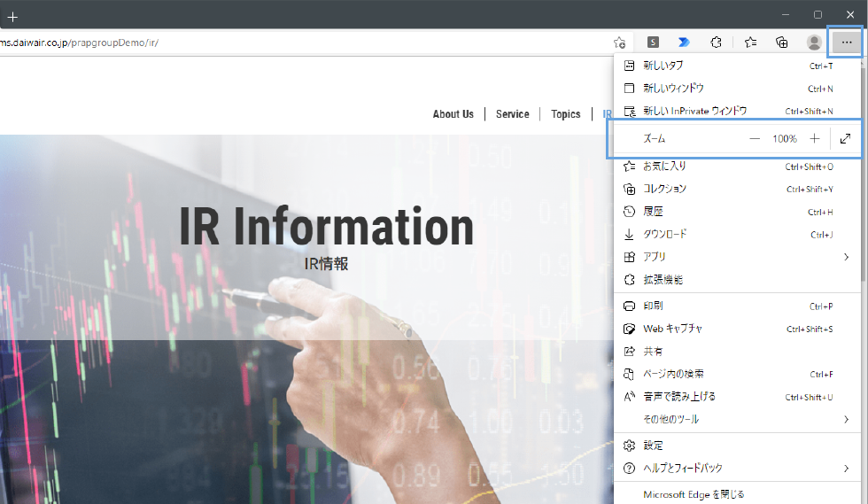Click the 新しいタブ icon in menu
Screen dimensions: 868x504
coord(629,66)
